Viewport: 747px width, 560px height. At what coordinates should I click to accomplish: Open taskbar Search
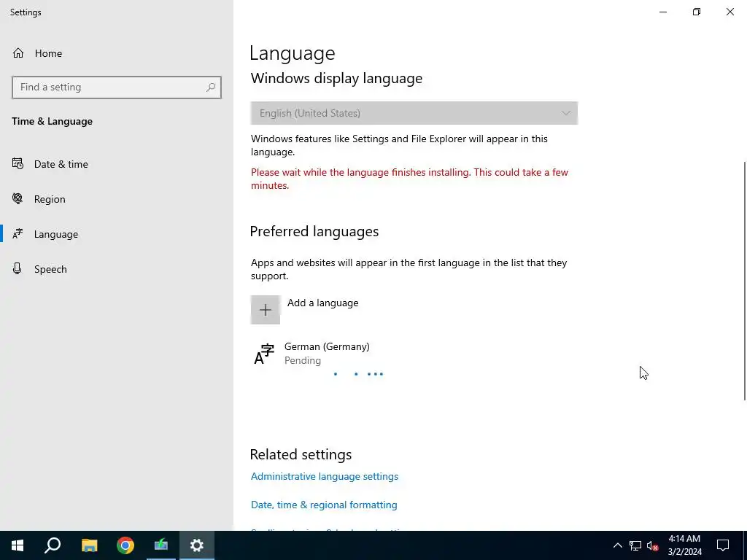pos(53,545)
